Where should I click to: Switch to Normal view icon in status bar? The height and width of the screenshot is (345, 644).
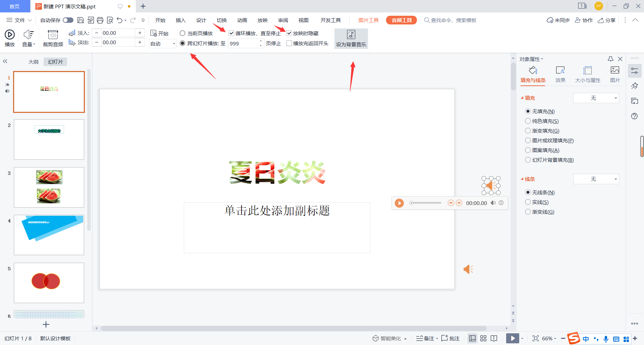pos(472,338)
